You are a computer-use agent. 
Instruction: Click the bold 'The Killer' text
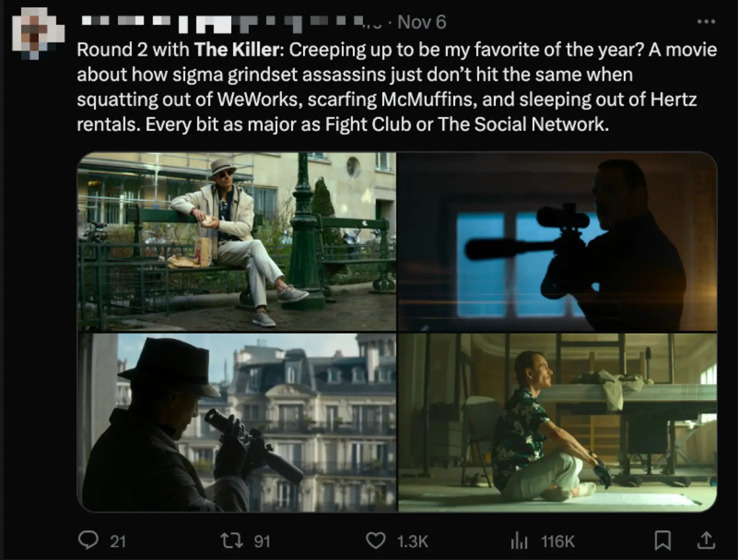pos(236,49)
